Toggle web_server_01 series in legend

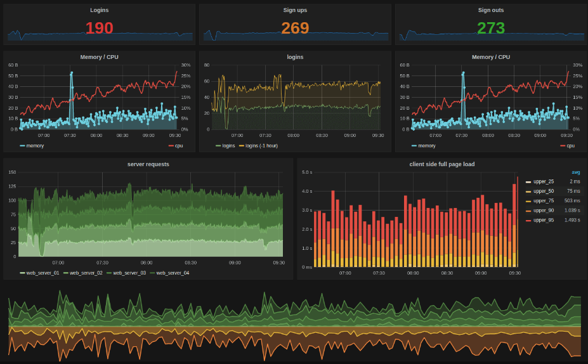pyautogui.click(x=42, y=273)
